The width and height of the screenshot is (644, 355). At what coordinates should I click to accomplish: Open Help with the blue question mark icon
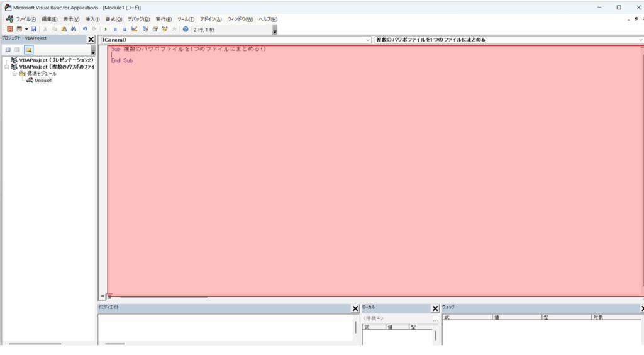[x=186, y=30]
